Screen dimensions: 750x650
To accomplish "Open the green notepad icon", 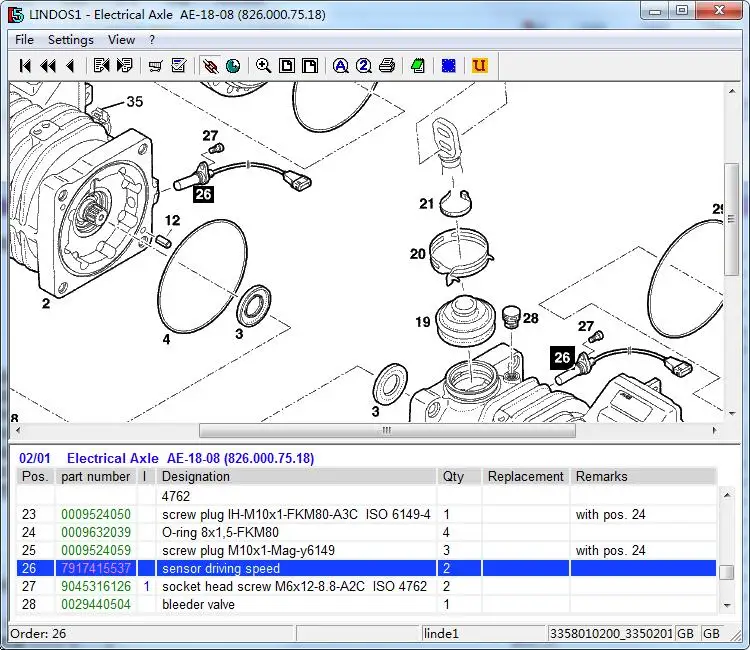I will tap(418, 66).
